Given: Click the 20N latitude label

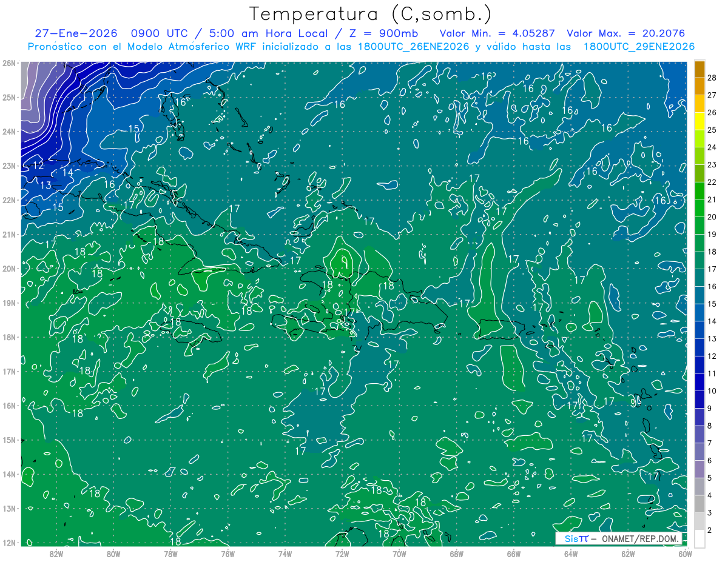Looking at the screenshot, I should pyautogui.click(x=8, y=269).
